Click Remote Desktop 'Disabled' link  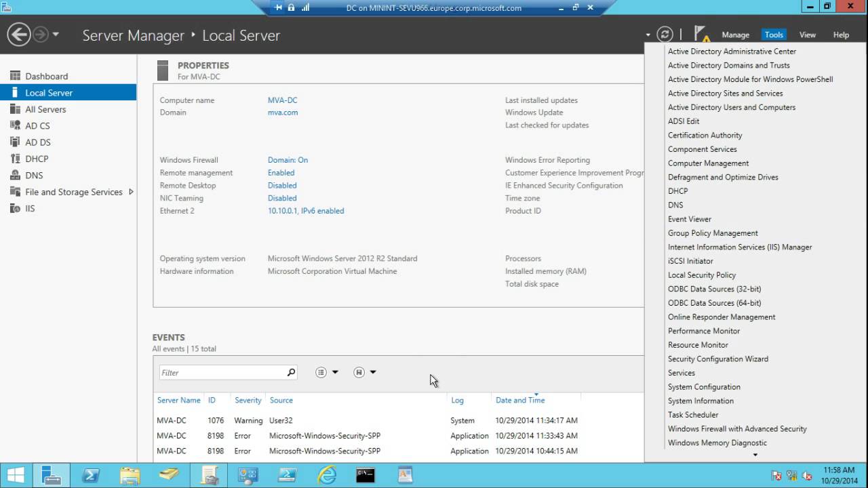click(x=282, y=186)
